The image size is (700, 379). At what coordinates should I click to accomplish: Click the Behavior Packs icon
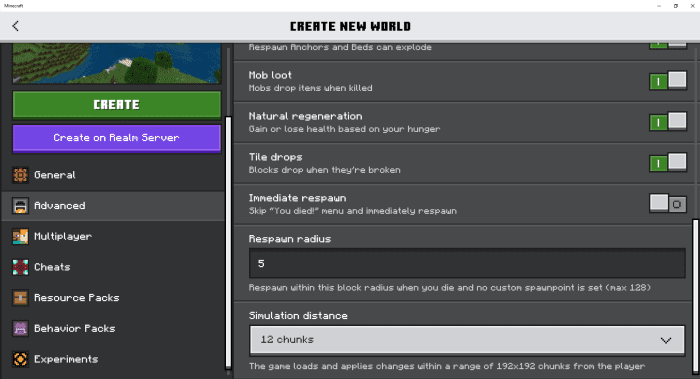20,329
